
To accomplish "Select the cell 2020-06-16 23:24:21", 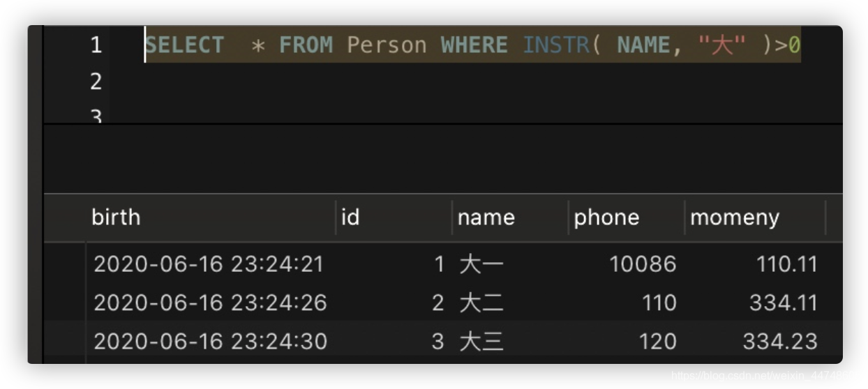I will coord(209,264).
